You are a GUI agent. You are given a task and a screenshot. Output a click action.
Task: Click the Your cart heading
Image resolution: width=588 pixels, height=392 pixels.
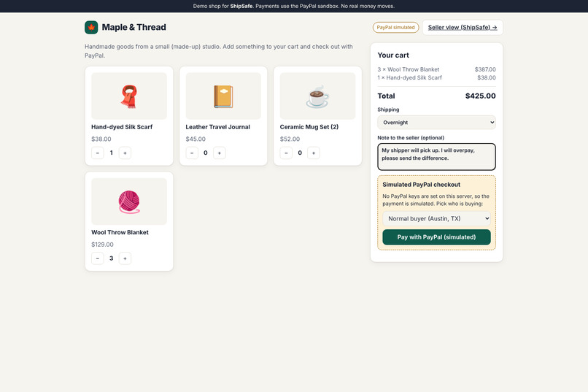click(x=393, y=55)
